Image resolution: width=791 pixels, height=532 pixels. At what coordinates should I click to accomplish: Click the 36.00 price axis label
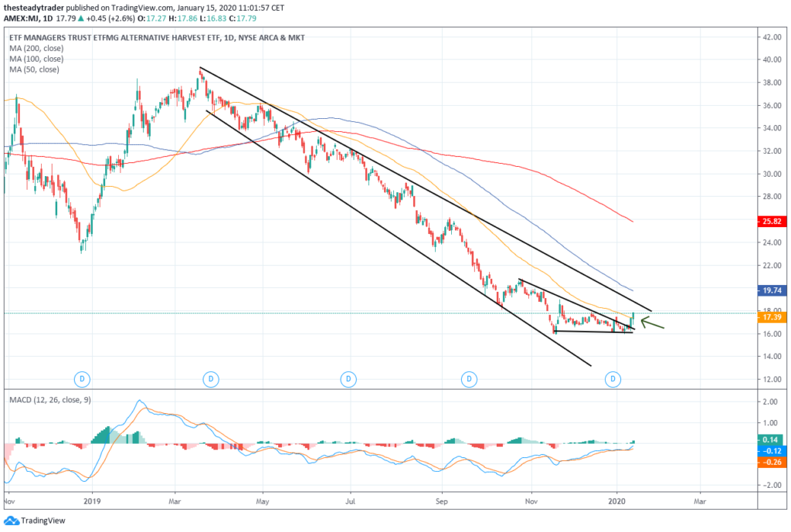(772, 106)
